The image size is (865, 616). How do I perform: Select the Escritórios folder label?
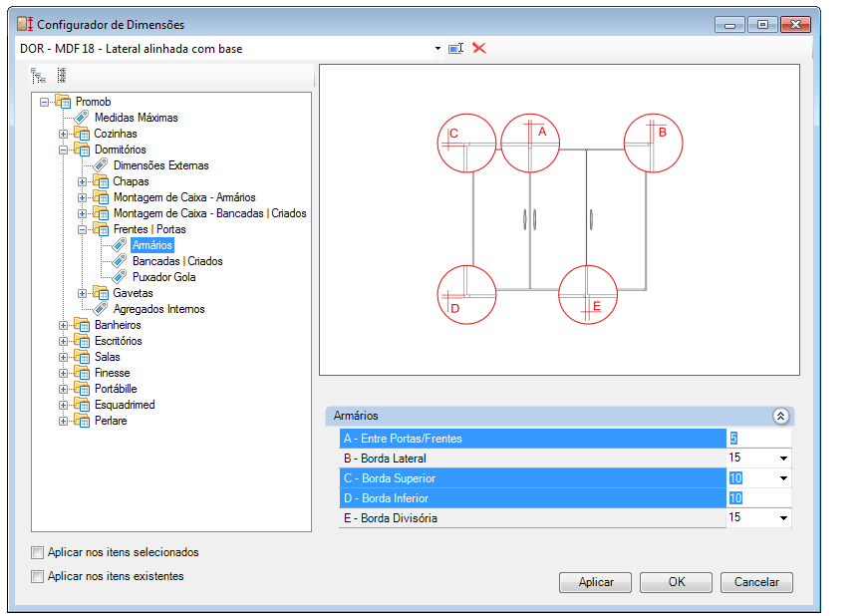pos(118,341)
